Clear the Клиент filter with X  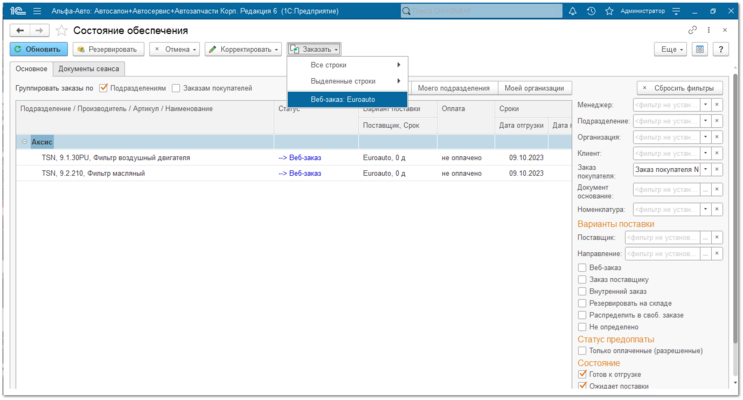(x=717, y=153)
